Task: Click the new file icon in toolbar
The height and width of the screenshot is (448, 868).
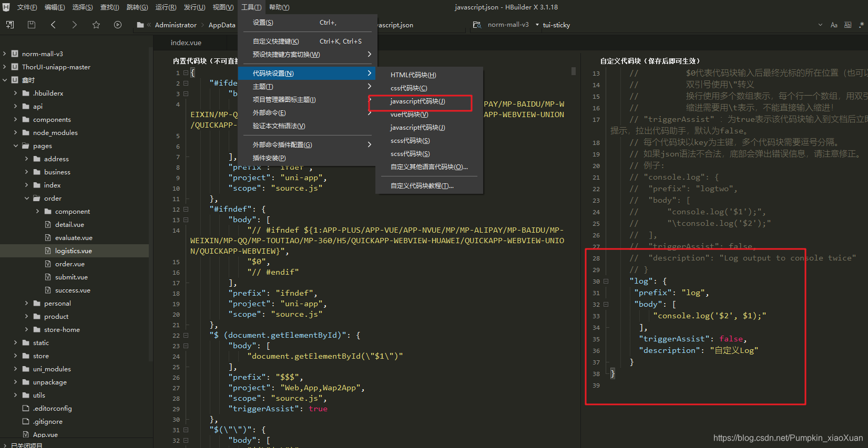Action: [10, 25]
